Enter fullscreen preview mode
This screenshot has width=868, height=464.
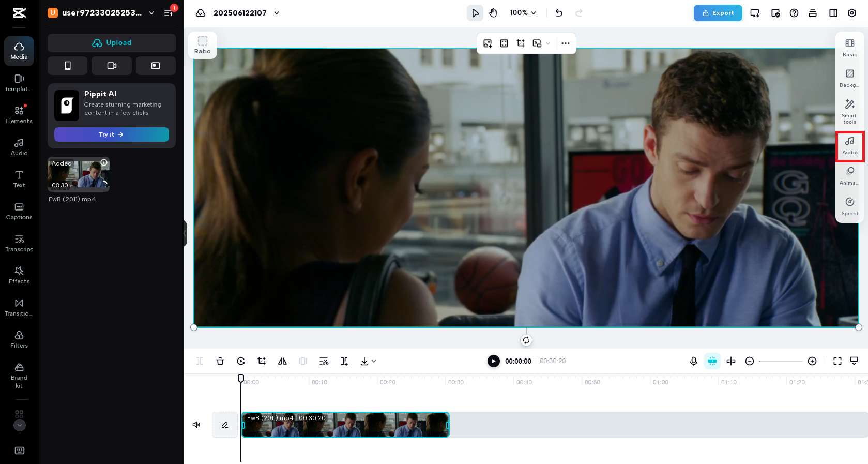pyautogui.click(x=837, y=361)
